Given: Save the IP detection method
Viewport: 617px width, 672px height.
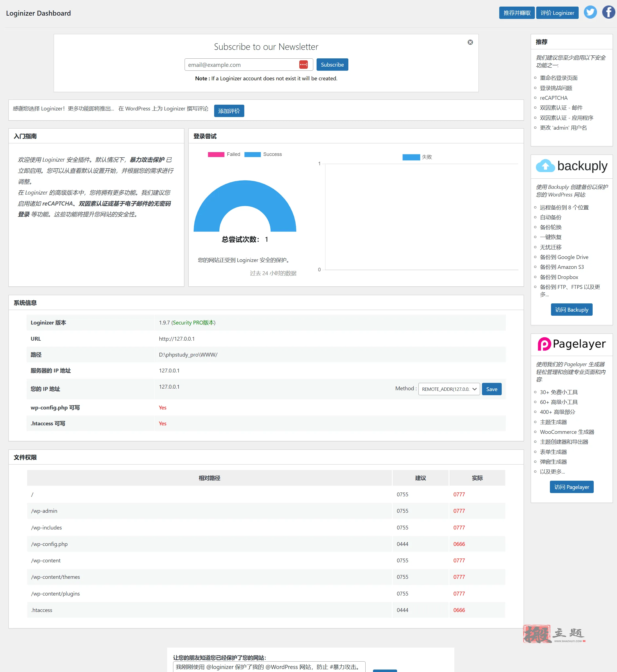Looking at the screenshot, I should (x=492, y=389).
